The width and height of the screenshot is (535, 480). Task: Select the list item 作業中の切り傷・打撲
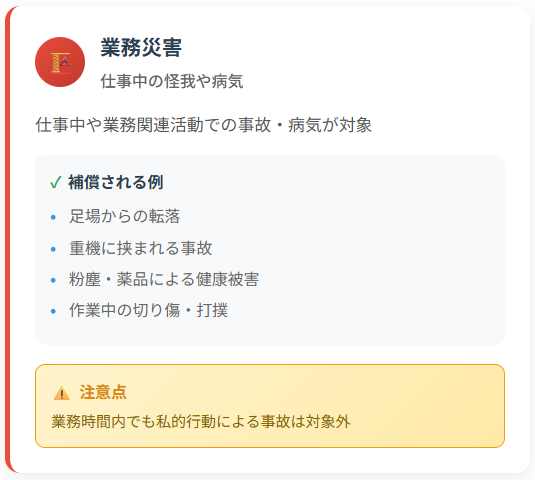(148, 310)
